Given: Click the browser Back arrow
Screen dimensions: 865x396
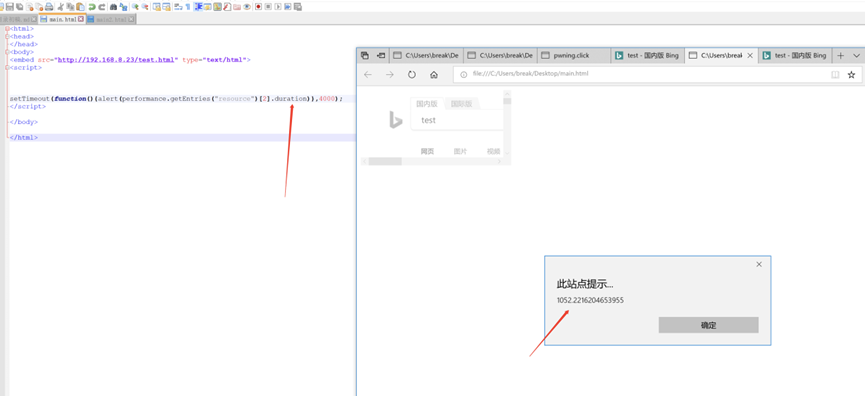Looking at the screenshot, I should point(368,74).
